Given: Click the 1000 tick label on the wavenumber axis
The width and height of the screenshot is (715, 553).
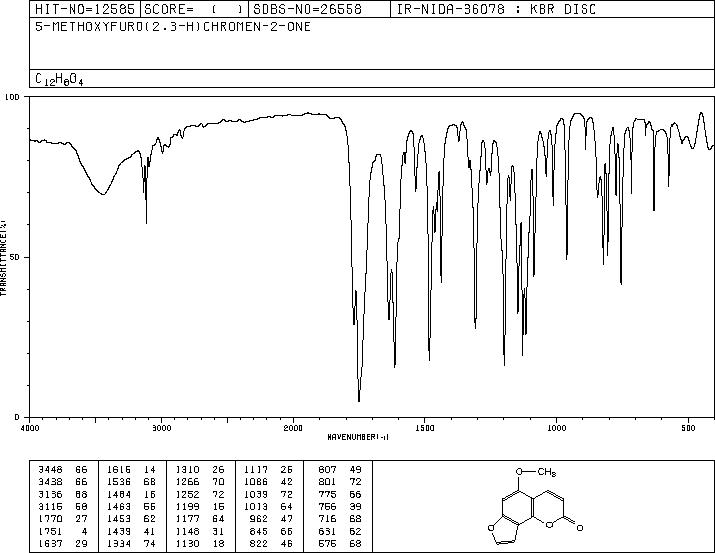Looking at the screenshot, I should pyautogui.click(x=556, y=428).
